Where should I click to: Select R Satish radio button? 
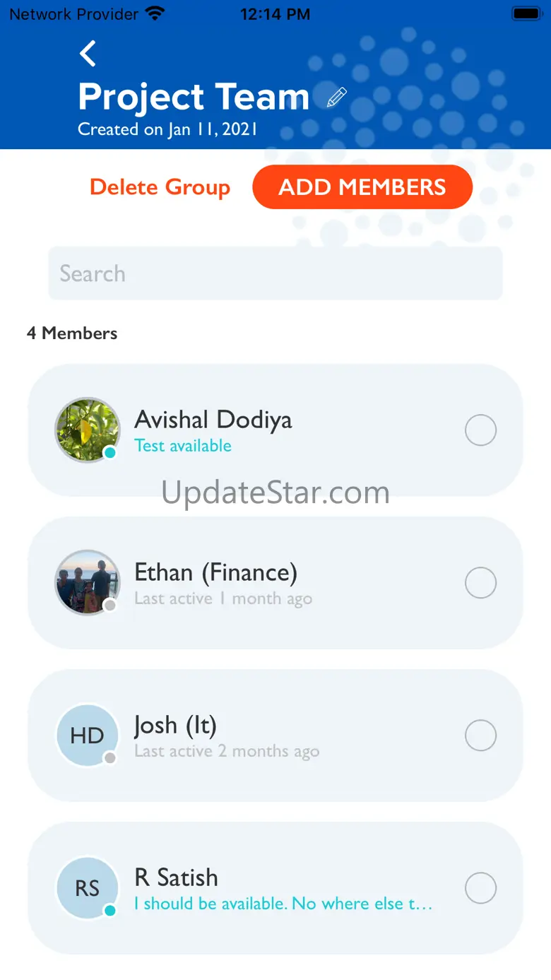[480, 888]
